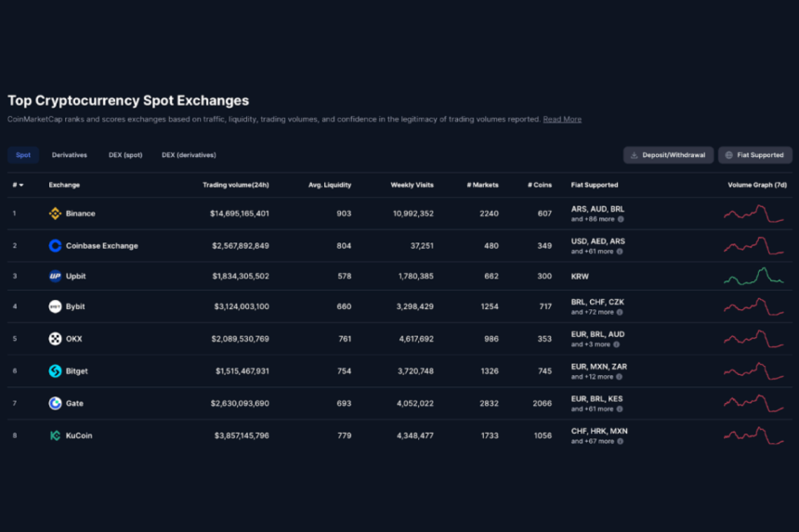Open the info icon beside +3 more
The width and height of the screenshot is (799, 532).
click(x=617, y=344)
